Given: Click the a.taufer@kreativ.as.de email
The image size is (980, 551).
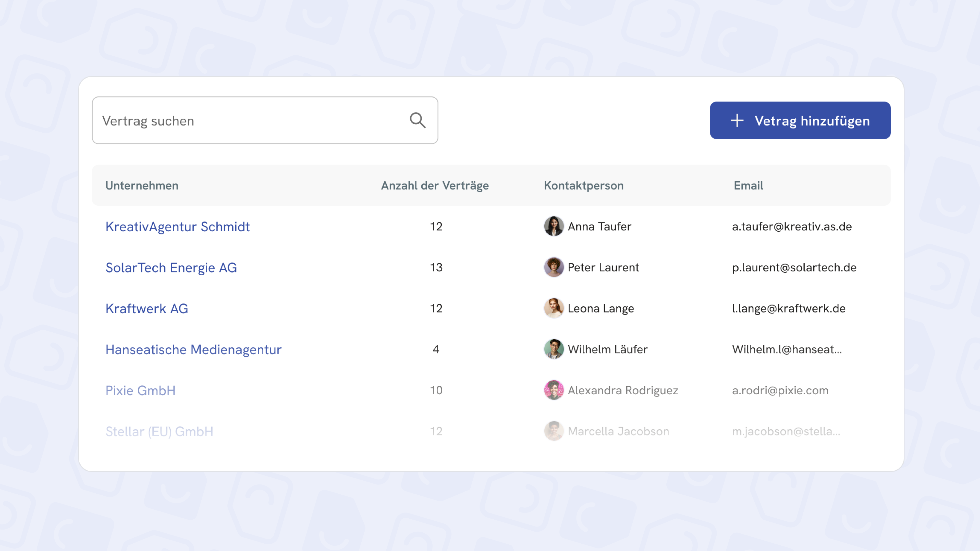Looking at the screenshot, I should 792,227.
